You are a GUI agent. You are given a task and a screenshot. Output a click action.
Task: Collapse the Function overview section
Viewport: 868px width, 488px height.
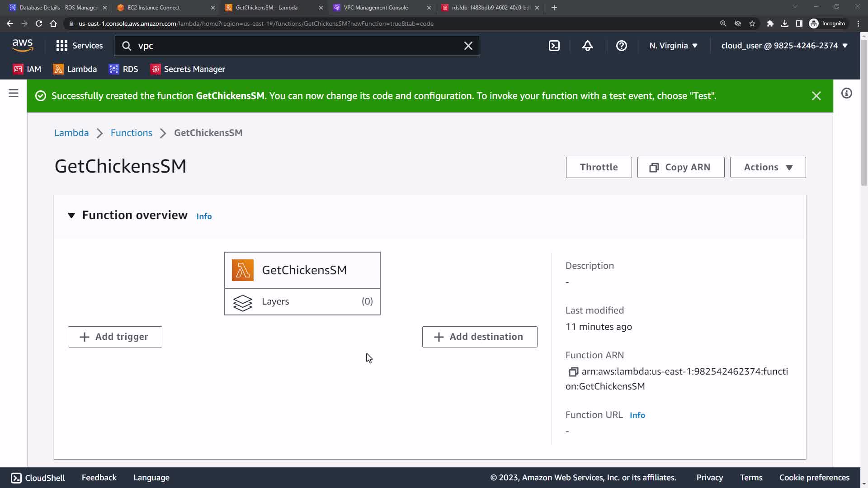(x=71, y=216)
